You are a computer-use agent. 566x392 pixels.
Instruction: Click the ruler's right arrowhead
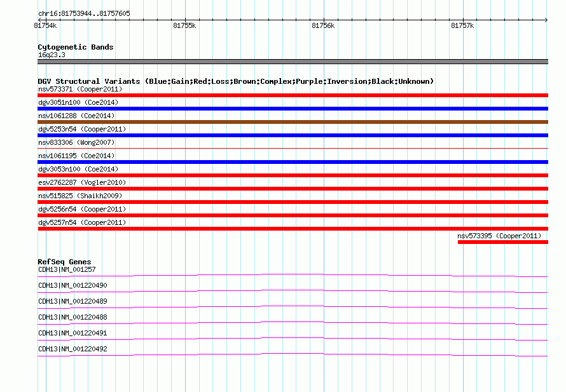546,20
